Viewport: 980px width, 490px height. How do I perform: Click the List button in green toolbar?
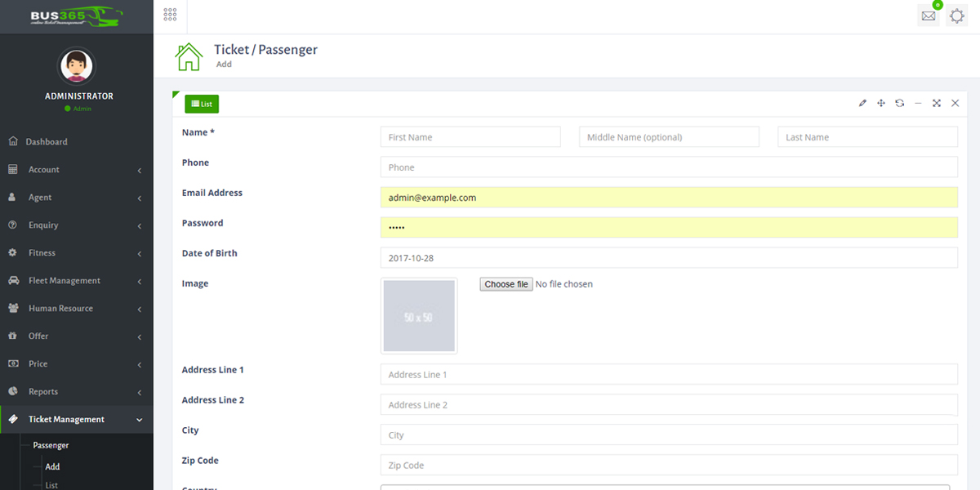click(x=201, y=104)
